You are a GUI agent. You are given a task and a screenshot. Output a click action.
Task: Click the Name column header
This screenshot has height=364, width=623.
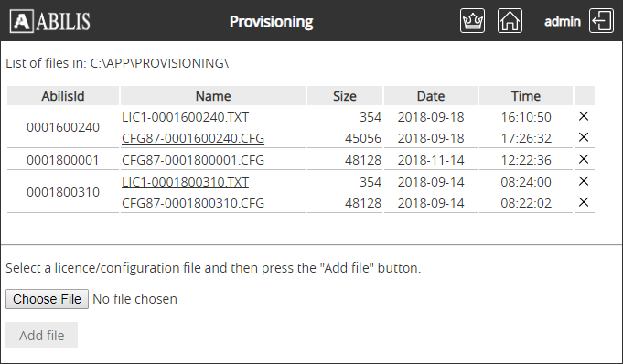[213, 96]
